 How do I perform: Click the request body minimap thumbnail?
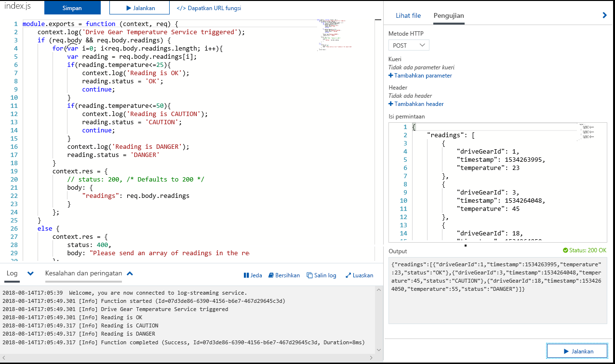(x=588, y=131)
